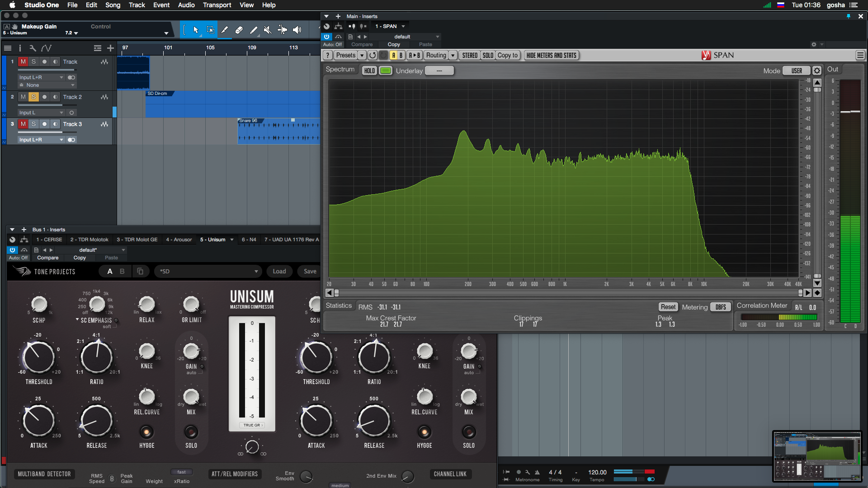Screen dimensions: 868x488
Task: Open the Transport menu
Action: [x=217, y=5]
